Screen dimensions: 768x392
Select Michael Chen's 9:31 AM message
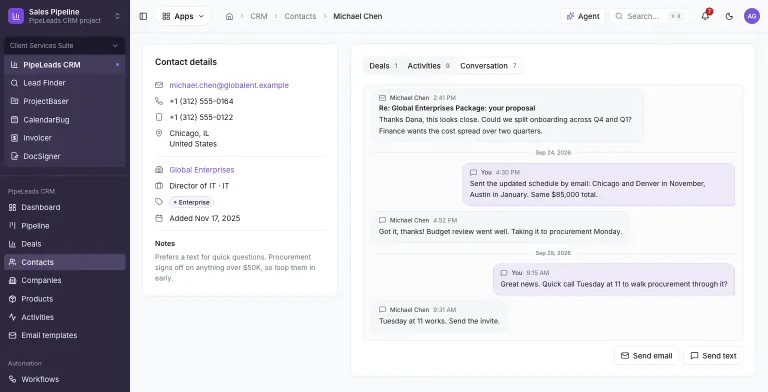(439, 316)
